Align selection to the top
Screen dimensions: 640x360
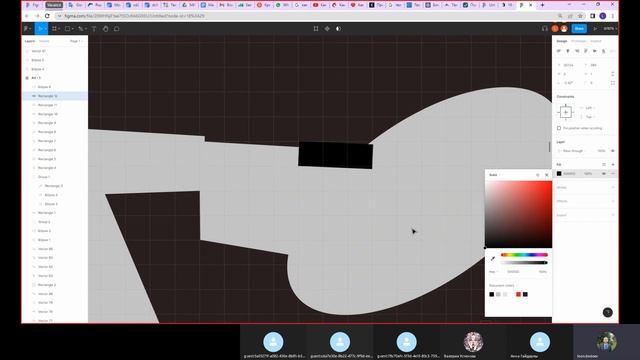click(586, 51)
